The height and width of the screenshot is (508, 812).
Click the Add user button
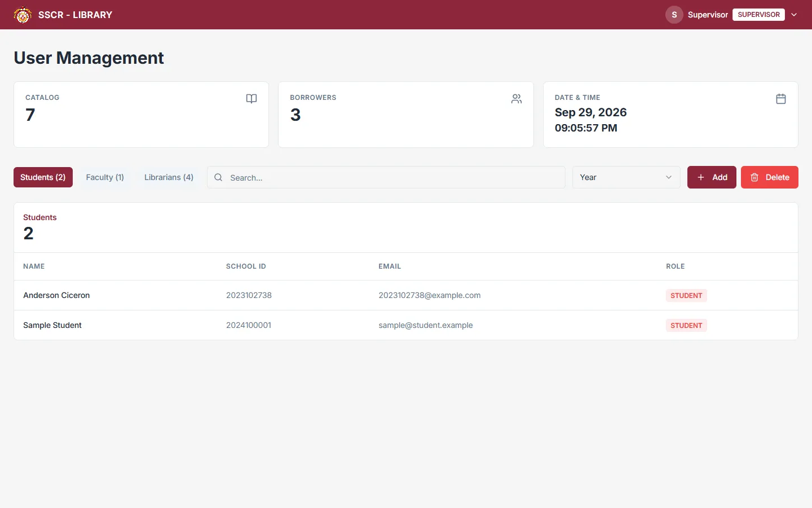712,177
